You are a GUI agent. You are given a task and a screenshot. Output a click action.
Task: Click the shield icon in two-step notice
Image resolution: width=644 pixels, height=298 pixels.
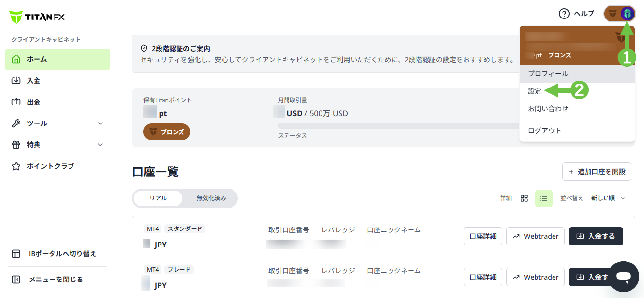point(144,49)
